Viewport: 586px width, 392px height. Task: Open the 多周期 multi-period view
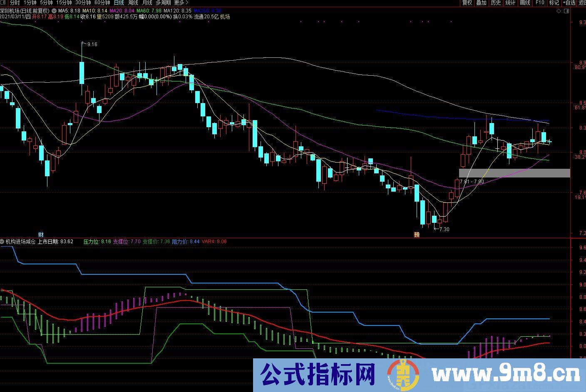(164, 2)
